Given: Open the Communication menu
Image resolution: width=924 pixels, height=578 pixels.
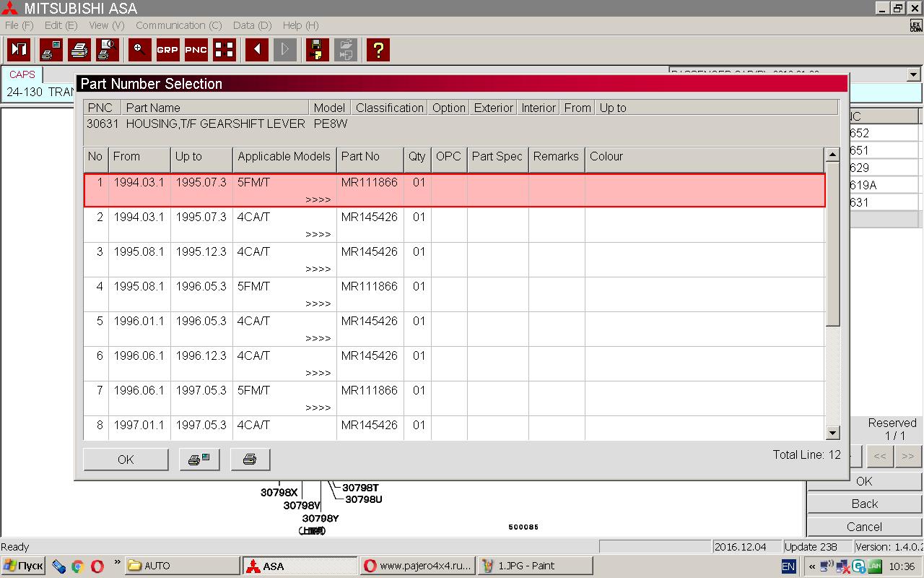Looking at the screenshot, I should point(178,25).
